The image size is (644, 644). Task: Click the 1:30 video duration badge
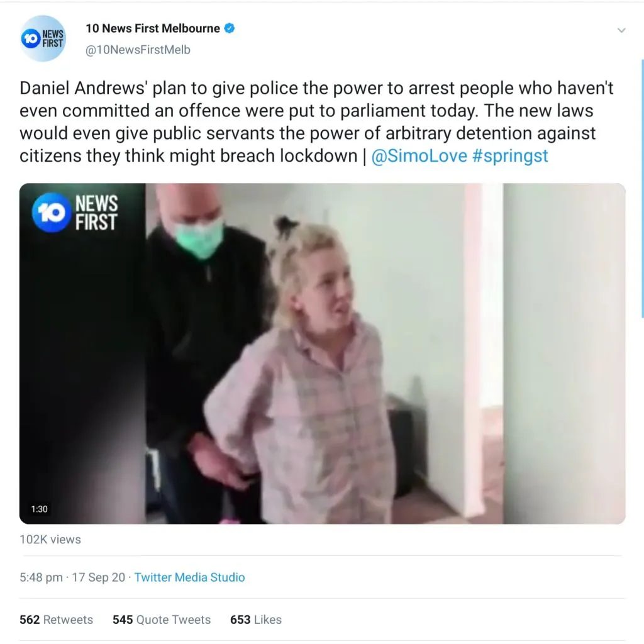(x=40, y=509)
